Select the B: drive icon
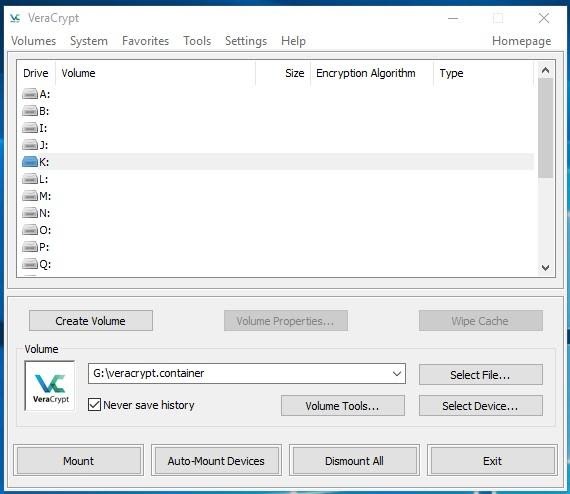Viewport: 570px width, 494px height. coord(30,111)
